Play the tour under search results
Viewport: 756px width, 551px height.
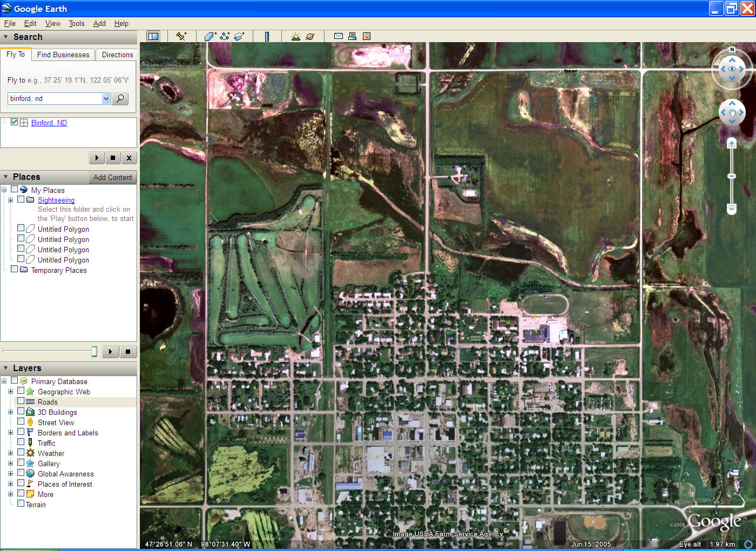(97, 158)
